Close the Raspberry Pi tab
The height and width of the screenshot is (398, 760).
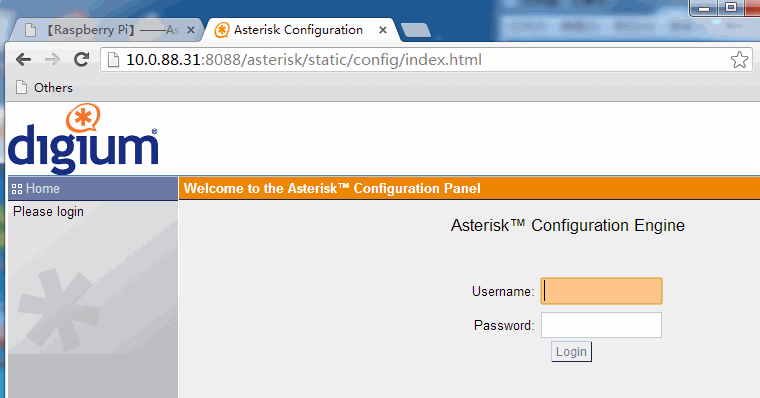point(191,30)
